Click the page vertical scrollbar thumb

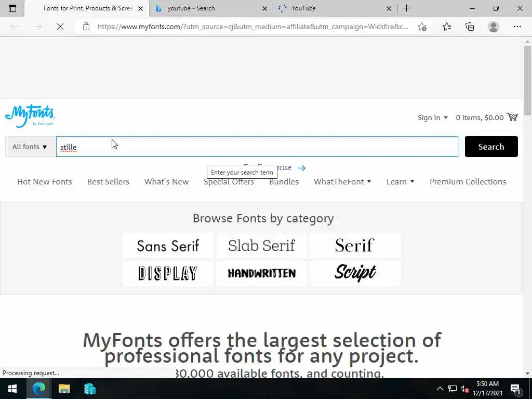(x=527, y=80)
